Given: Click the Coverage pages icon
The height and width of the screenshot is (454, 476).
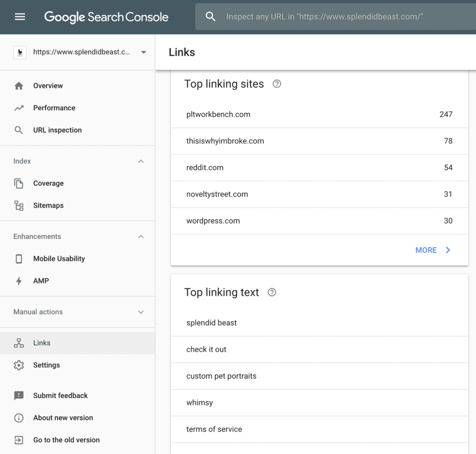Looking at the screenshot, I should [x=19, y=183].
